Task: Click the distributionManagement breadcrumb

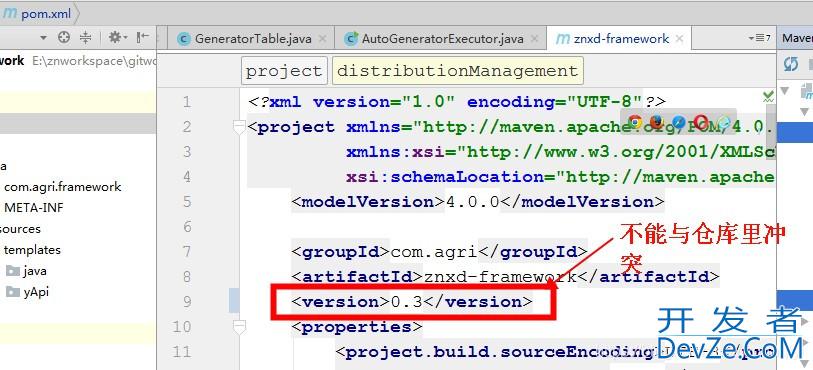Action: [457, 71]
